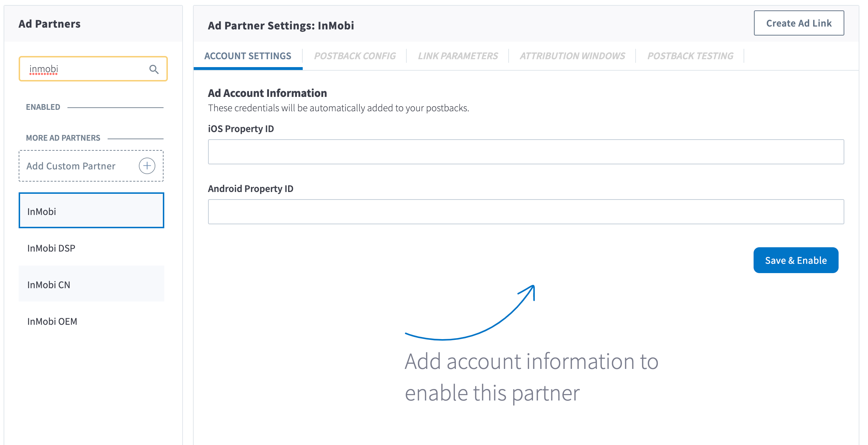Click the More Ad Partners header

[x=63, y=138]
